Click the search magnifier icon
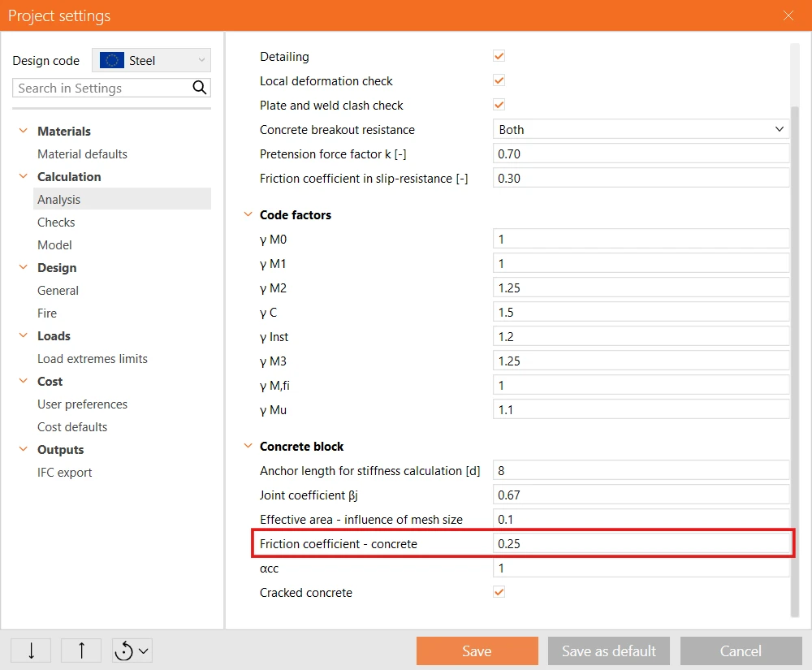Image resolution: width=812 pixels, height=670 pixels. pyautogui.click(x=200, y=88)
